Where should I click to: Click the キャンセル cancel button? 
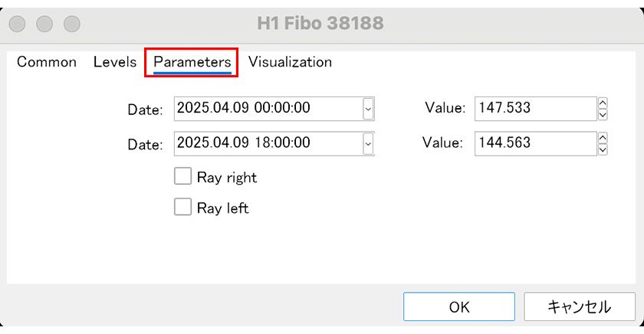[579, 307]
